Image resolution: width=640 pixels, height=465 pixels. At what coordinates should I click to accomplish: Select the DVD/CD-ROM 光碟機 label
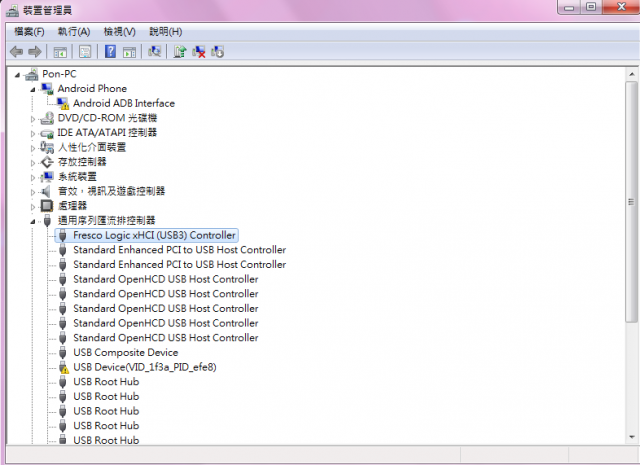(107, 118)
